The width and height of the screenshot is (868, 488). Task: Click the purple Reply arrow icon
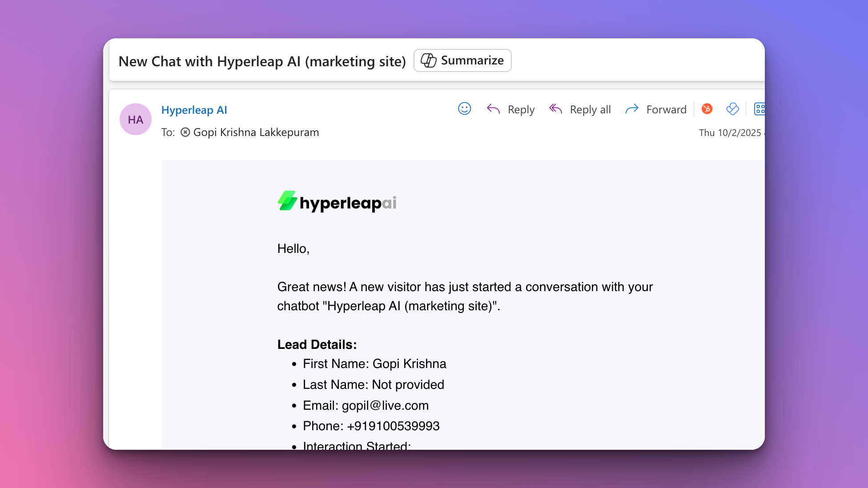coord(493,109)
